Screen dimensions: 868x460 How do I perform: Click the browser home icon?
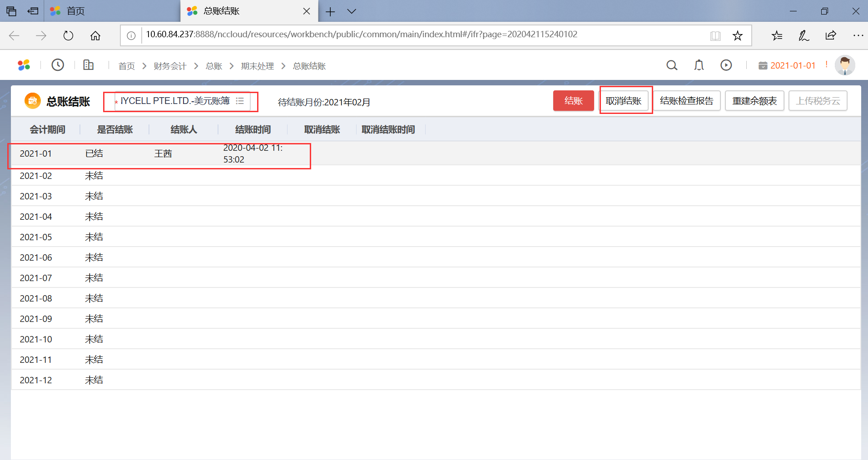95,36
